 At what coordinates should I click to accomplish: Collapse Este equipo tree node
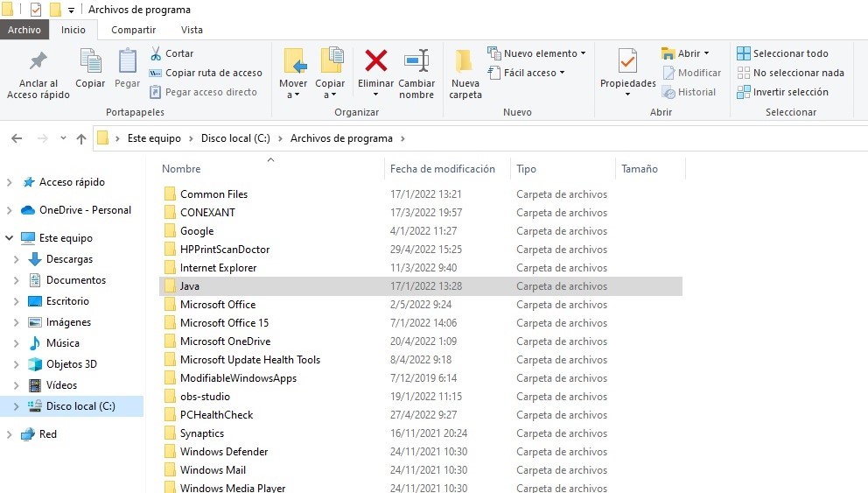click(9, 238)
